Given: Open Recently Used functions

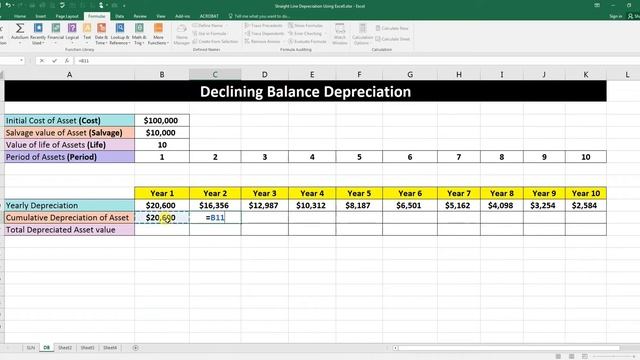Looking at the screenshot, I should tap(38, 33).
